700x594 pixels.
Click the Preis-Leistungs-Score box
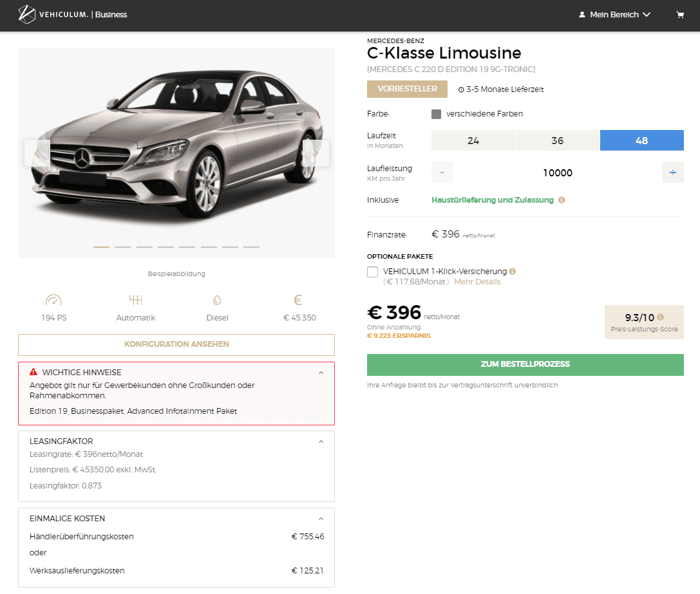click(x=644, y=322)
